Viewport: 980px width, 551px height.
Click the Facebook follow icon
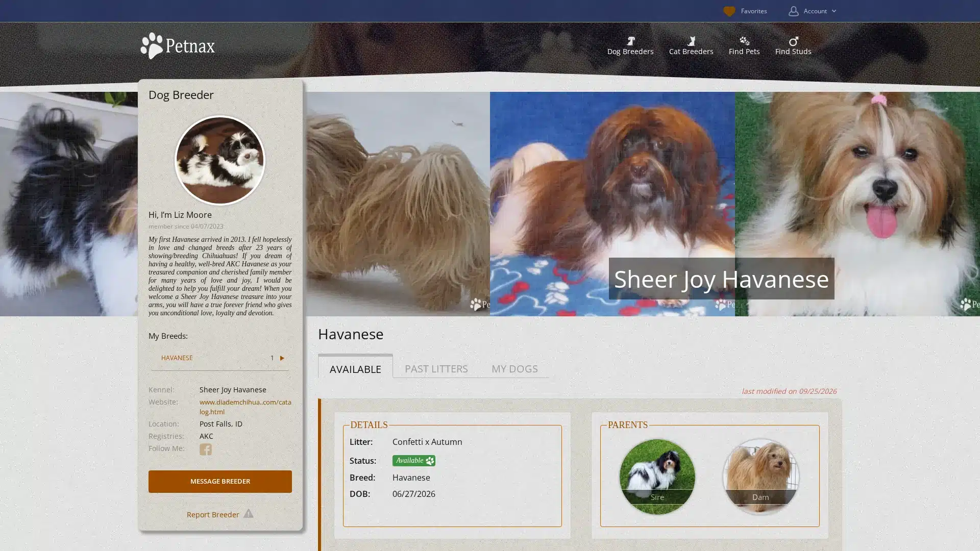(205, 449)
